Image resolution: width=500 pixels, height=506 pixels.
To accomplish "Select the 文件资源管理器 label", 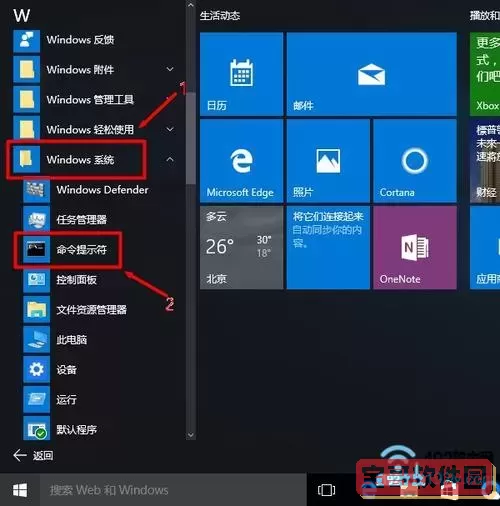I will pyautogui.click(x=92, y=310).
